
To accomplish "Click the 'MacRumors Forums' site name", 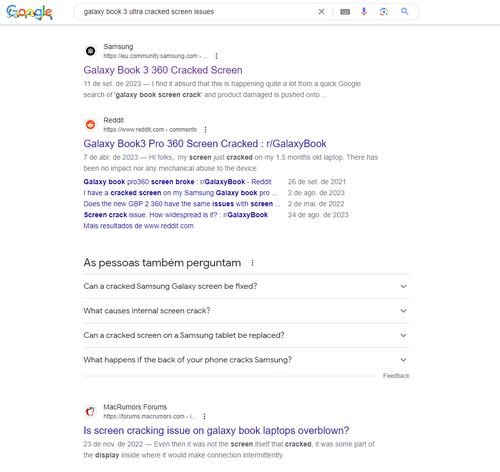I will (135, 407).
